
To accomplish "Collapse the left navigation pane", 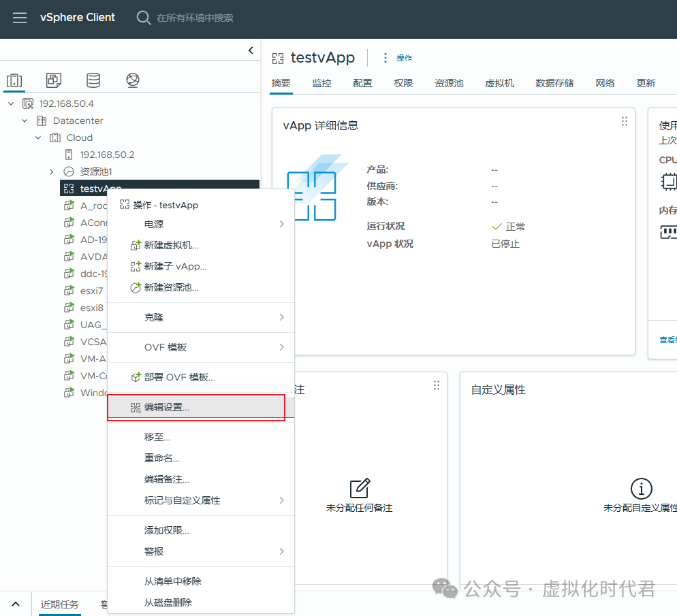I will (251, 50).
